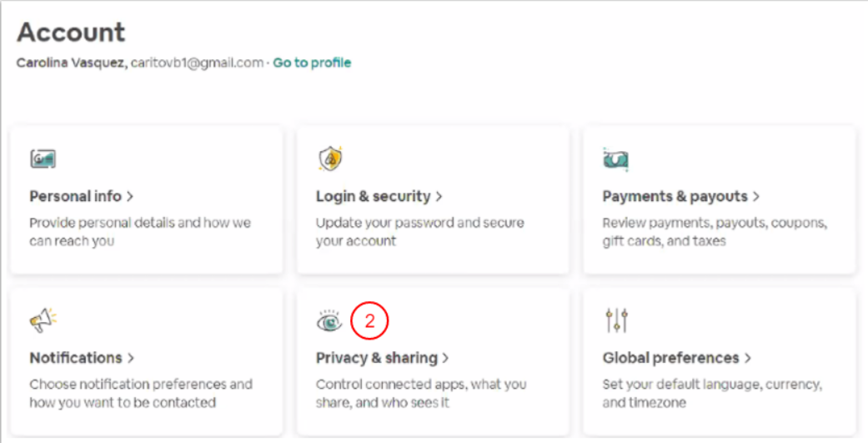Click 'Control connected apps' description text

(420, 393)
